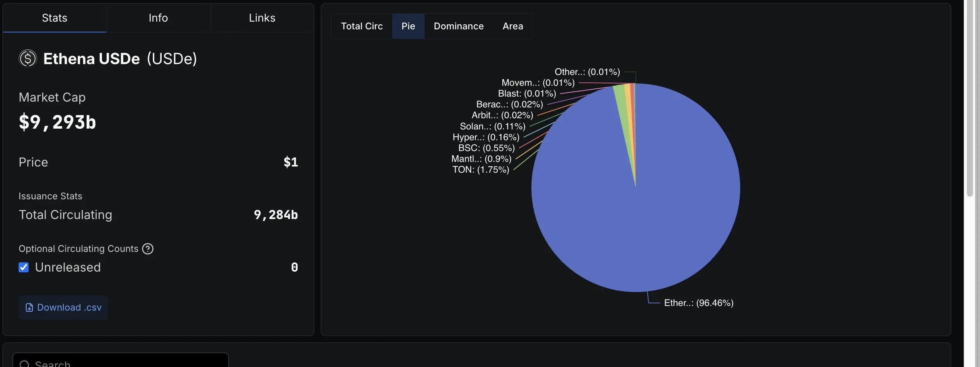The width and height of the screenshot is (980, 367).
Task: Select the Pie chart view
Action: coord(408,26)
